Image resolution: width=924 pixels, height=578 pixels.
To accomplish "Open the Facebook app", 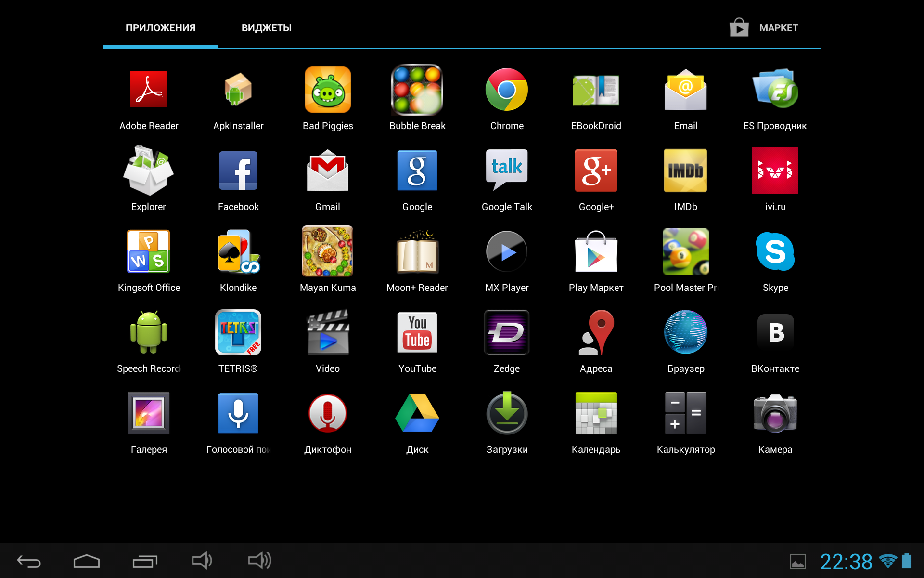I will pyautogui.click(x=238, y=171).
